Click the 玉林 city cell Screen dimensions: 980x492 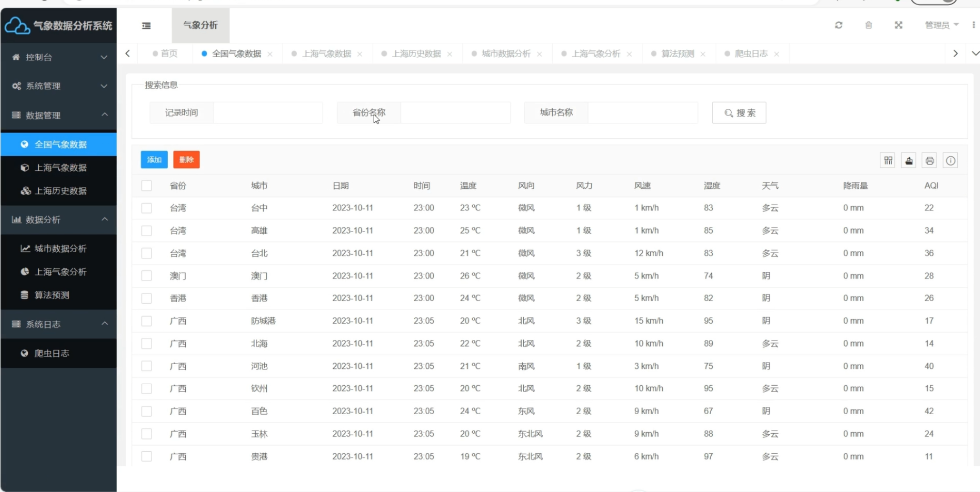[x=259, y=434]
